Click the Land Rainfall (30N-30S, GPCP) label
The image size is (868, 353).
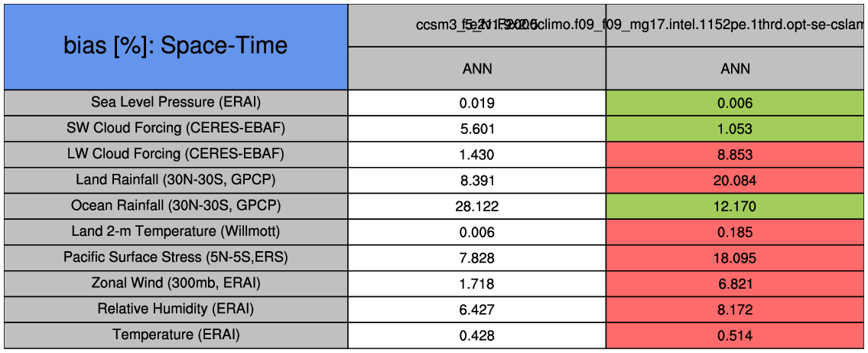176,180
